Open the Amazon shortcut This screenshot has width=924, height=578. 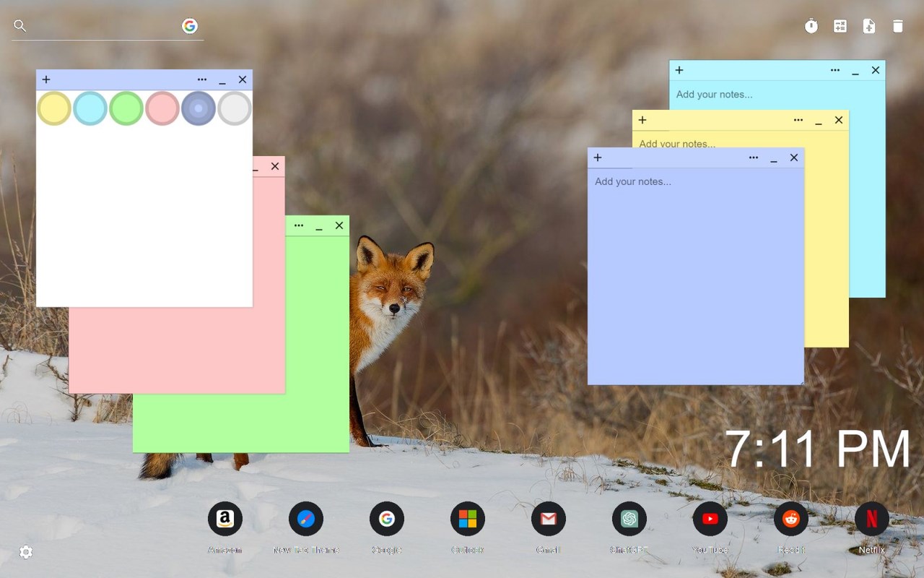coord(225,519)
